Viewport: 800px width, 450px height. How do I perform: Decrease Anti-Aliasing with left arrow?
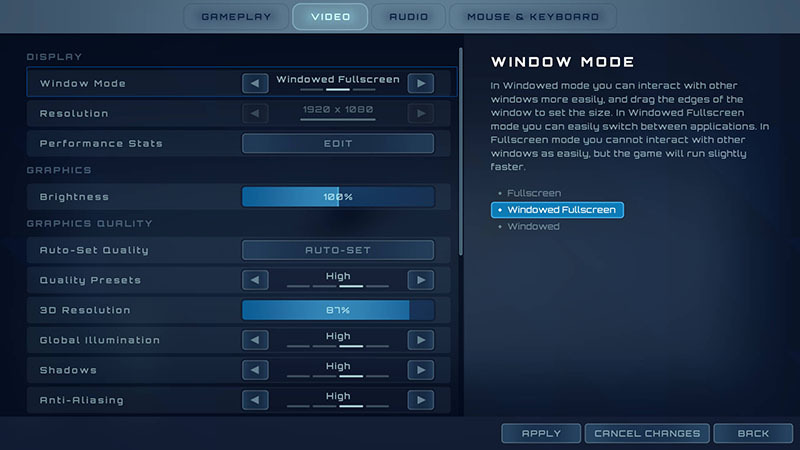point(256,401)
